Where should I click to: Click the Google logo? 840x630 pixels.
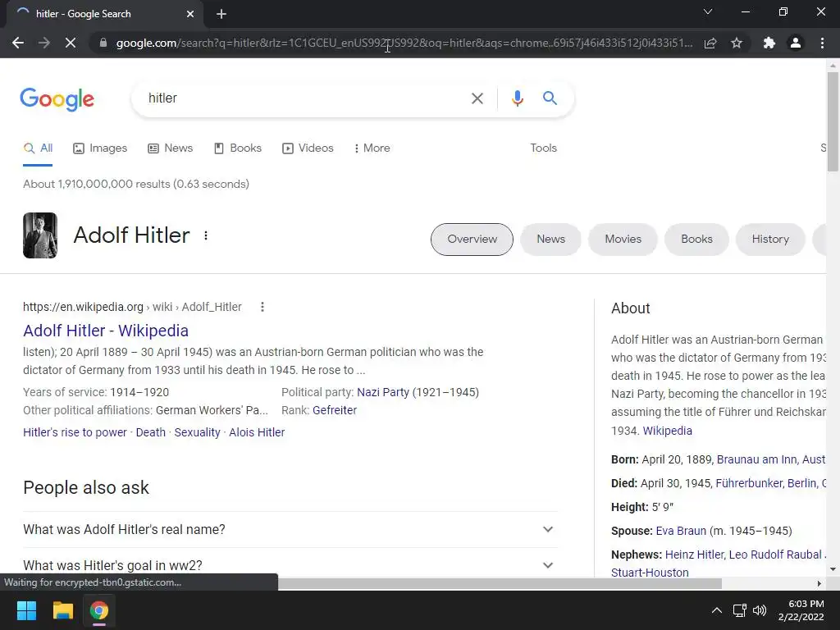[x=57, y=99]
